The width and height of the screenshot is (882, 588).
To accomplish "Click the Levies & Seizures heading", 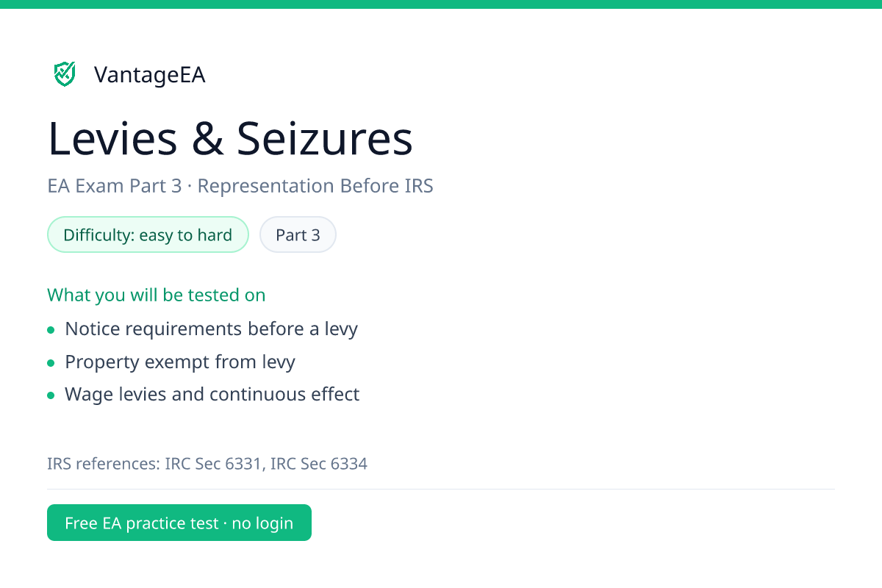I will [230, 138].
